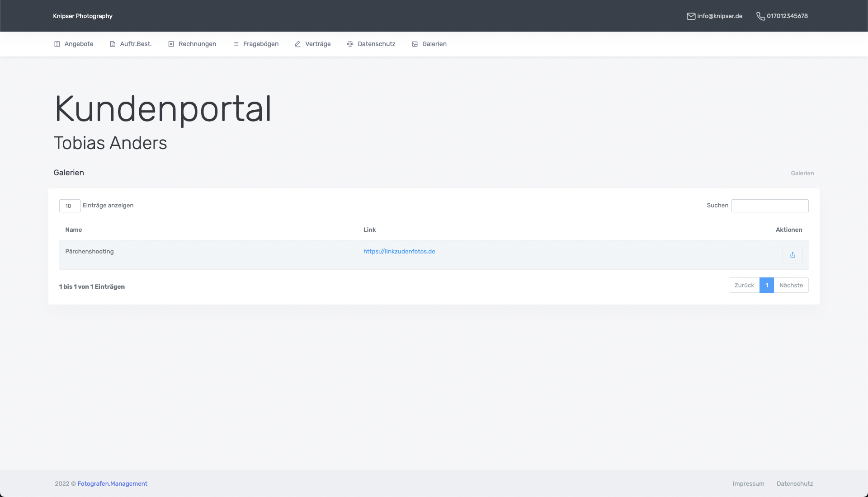Sort table by Link column header
This screenshot has height=497, width=868.
369,230
